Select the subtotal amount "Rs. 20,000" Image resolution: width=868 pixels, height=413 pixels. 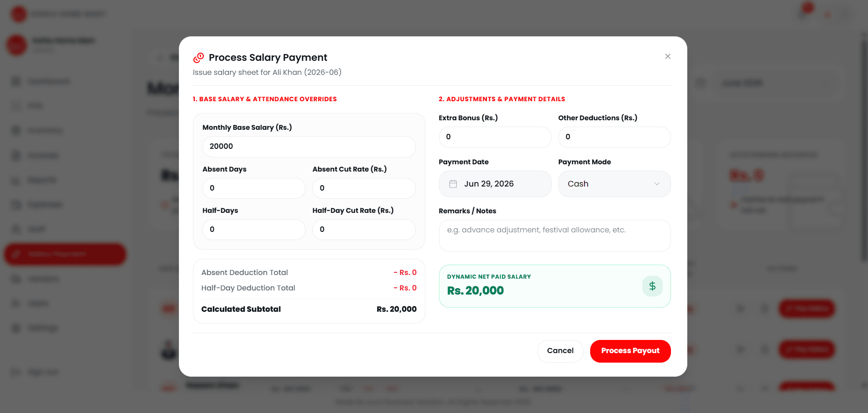click(x=396, y=309)
